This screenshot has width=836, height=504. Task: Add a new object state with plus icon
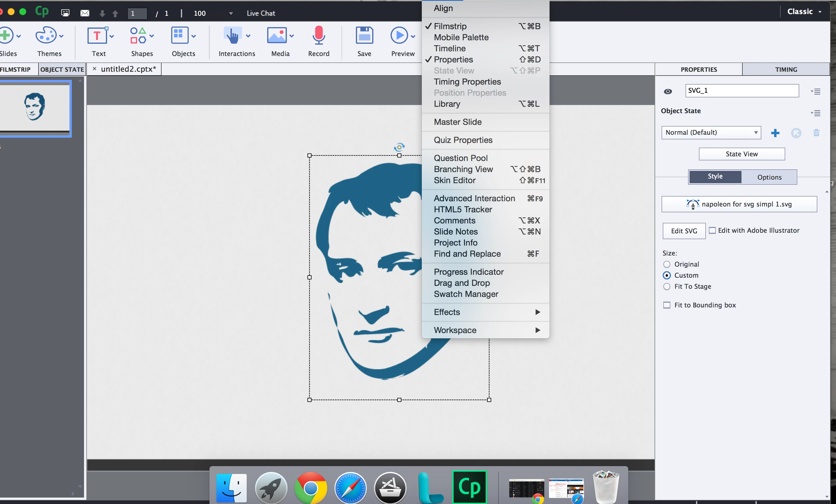coord(775,133)
